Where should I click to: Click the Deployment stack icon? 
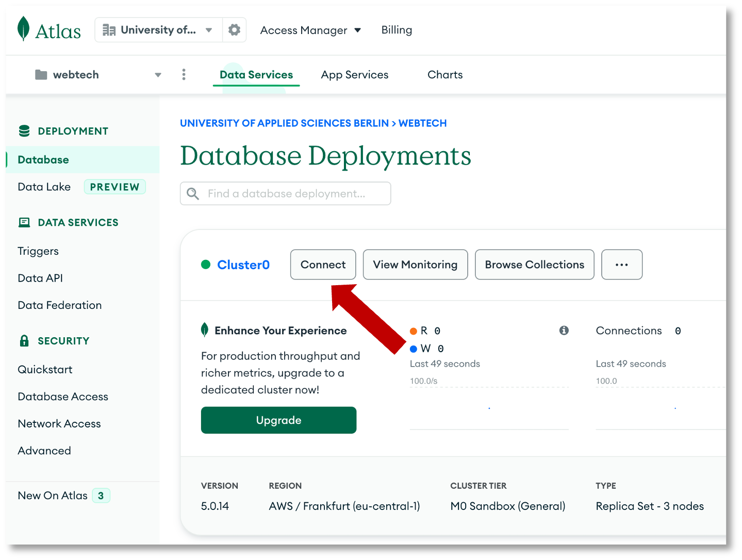pyautogui.click(x=24, y=131)
